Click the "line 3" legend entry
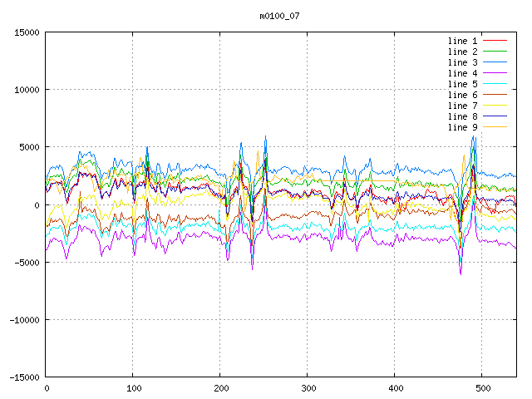The height and width of the screenshot is (399, 532). pos(462,62)
